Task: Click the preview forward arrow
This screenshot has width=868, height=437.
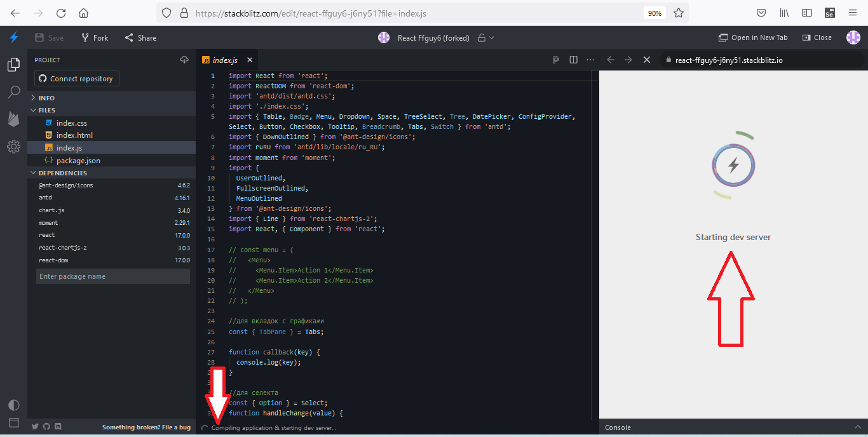Action: coord(628,60)
